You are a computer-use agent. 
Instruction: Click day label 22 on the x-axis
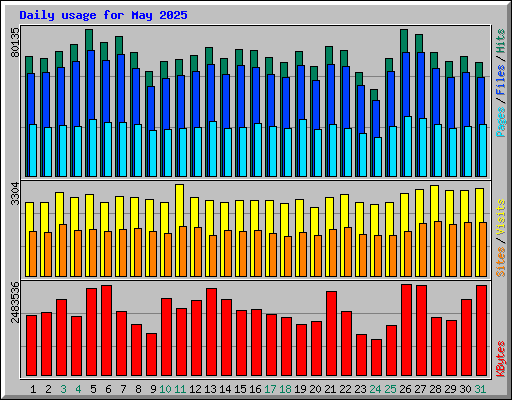coord(345,389)
